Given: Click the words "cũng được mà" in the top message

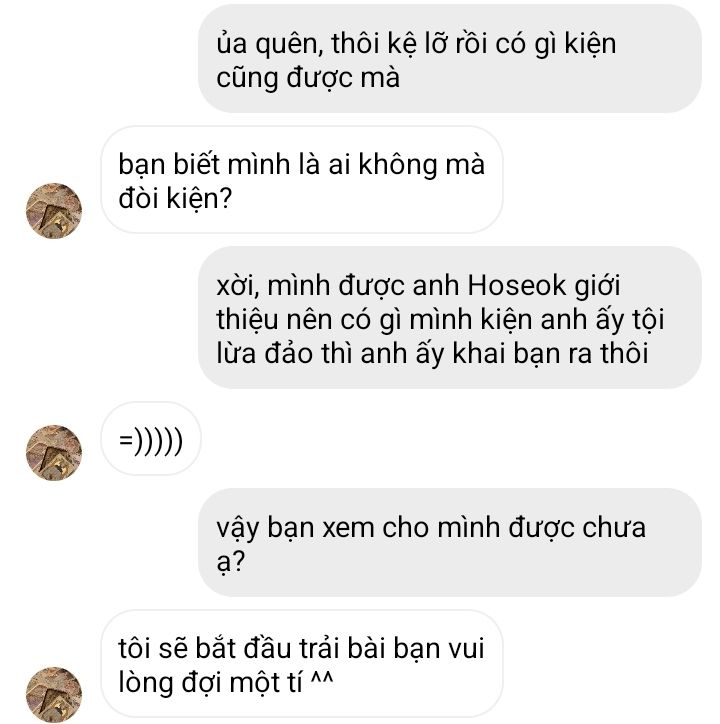Looking at the screenshot, I should (308, 78).
